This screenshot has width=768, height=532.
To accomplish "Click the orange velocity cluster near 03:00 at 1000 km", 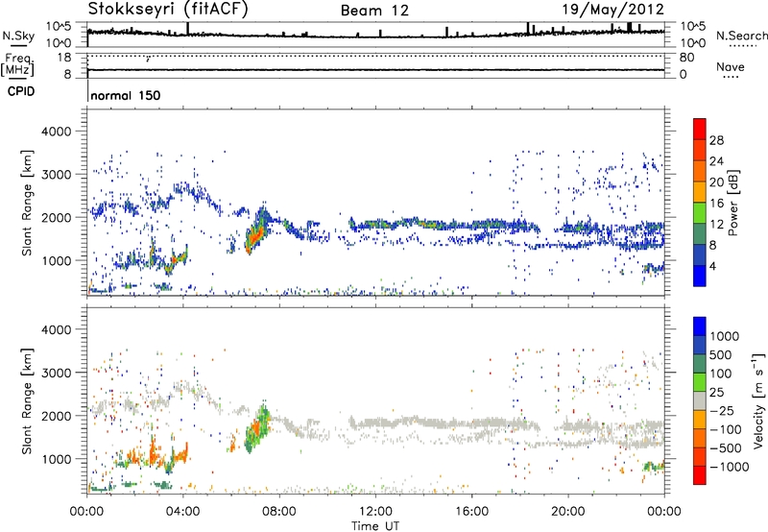I will pos(153,454).
